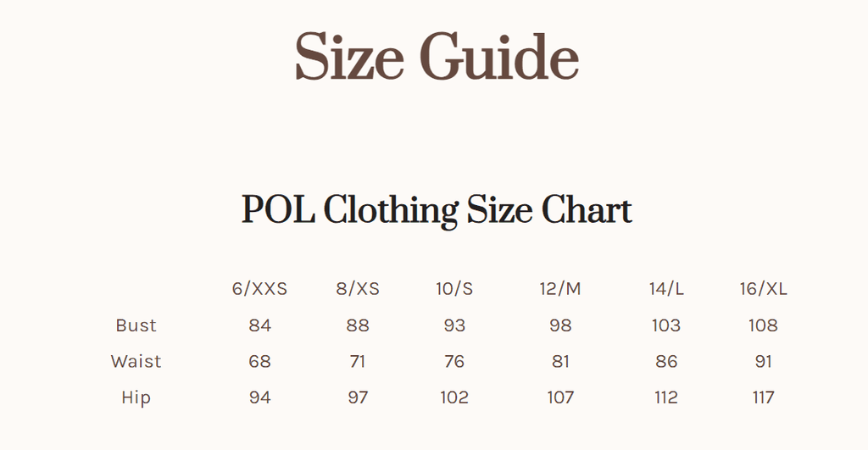The image size is (868, 450).
Task: Click hip value 107 under 12/M
Action: click(x=560, y=397)
